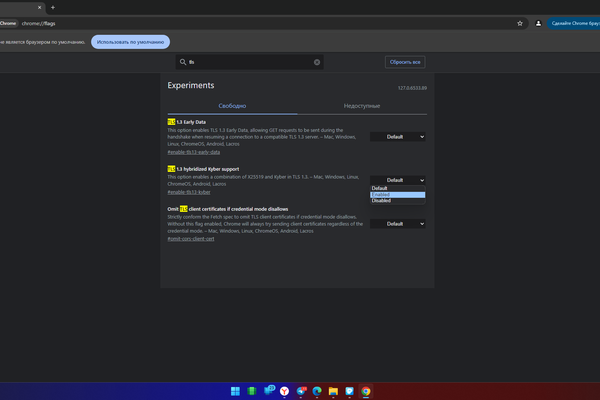Click the Experiments heading

[x=191, y=85]
